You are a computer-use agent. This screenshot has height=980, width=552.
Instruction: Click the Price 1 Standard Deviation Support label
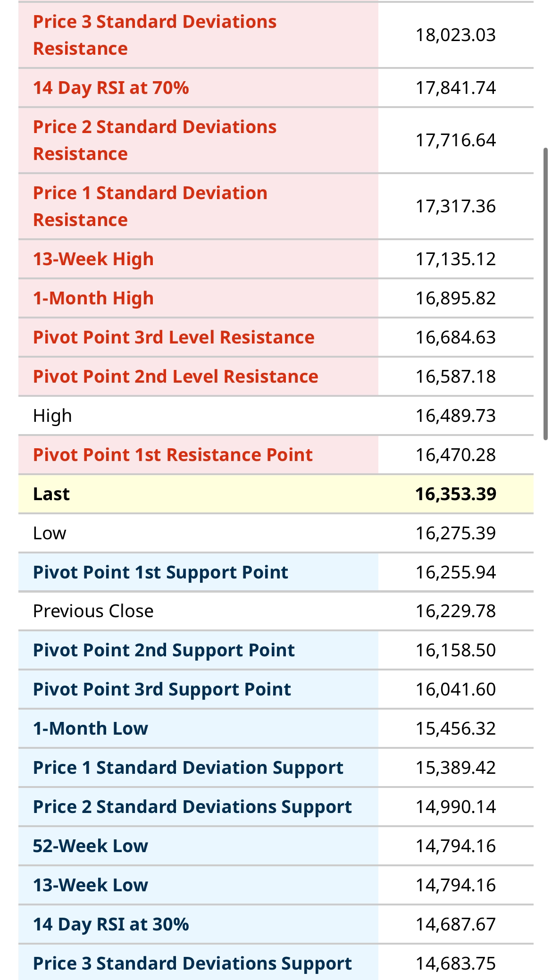pos(188,768)
